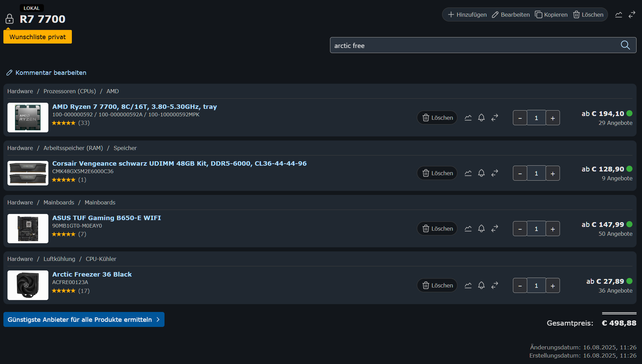Delete ASUS TUF Gaming B650-E from list
Viewport: 642px width, 364px height.
click(437, 229)
